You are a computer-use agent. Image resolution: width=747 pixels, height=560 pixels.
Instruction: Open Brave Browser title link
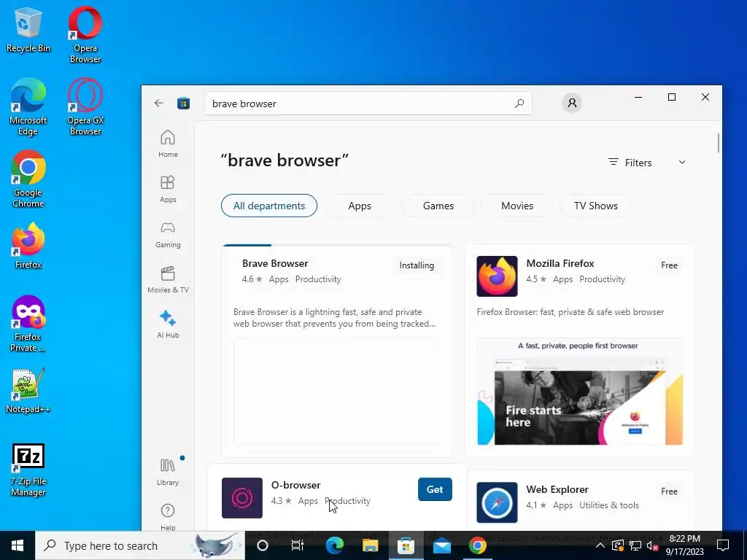pyautogui.click(x=275, y=263)
